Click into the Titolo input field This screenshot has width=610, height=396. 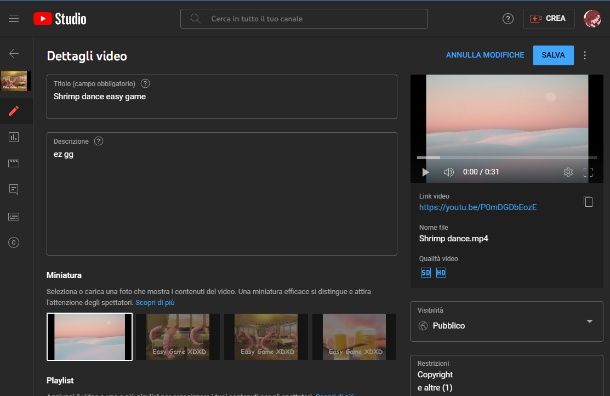coord(222,96)
